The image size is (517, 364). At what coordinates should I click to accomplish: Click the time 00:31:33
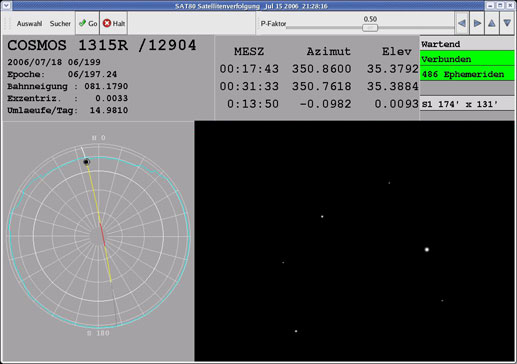[249, 87]
